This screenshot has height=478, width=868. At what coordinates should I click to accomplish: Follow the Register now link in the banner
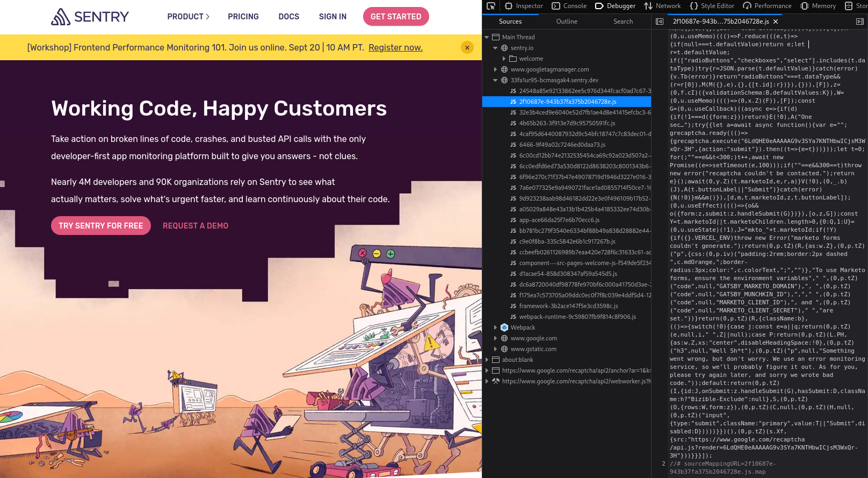tap(395, 47)
